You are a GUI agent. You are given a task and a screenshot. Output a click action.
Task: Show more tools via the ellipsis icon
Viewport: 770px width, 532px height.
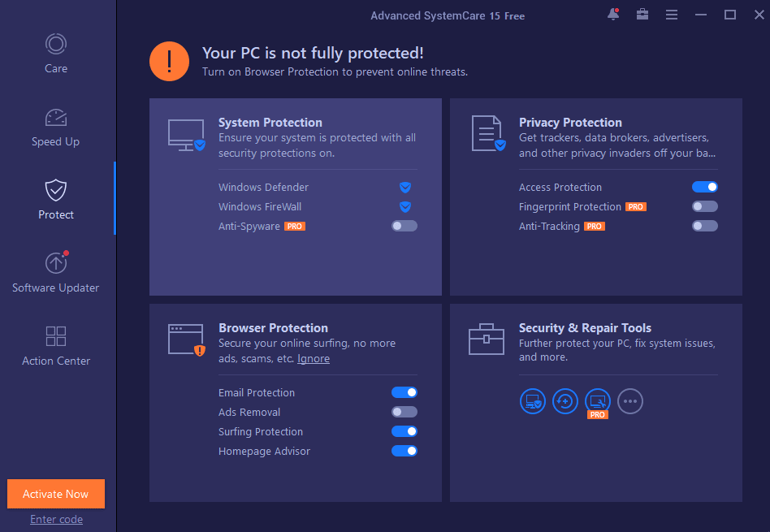point(630,400)
